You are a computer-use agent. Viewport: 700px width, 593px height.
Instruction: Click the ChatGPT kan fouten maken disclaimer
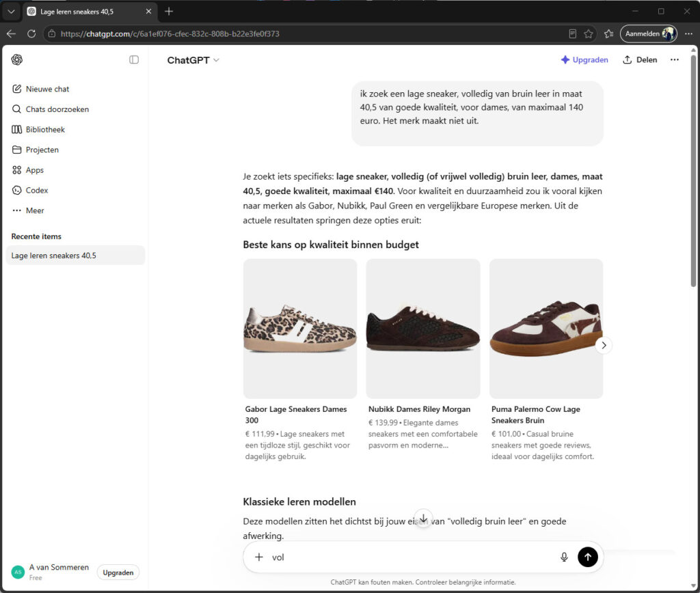[x=422, y=582]
